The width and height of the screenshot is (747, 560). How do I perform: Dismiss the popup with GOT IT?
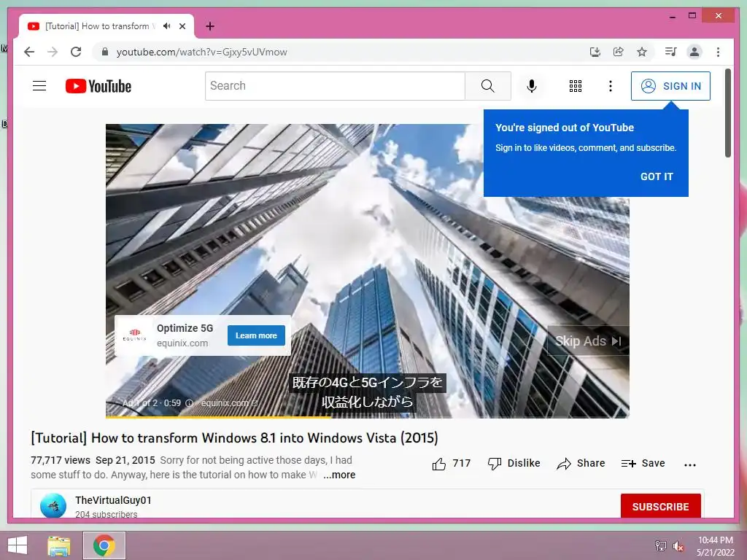click(x=657, y=176)
